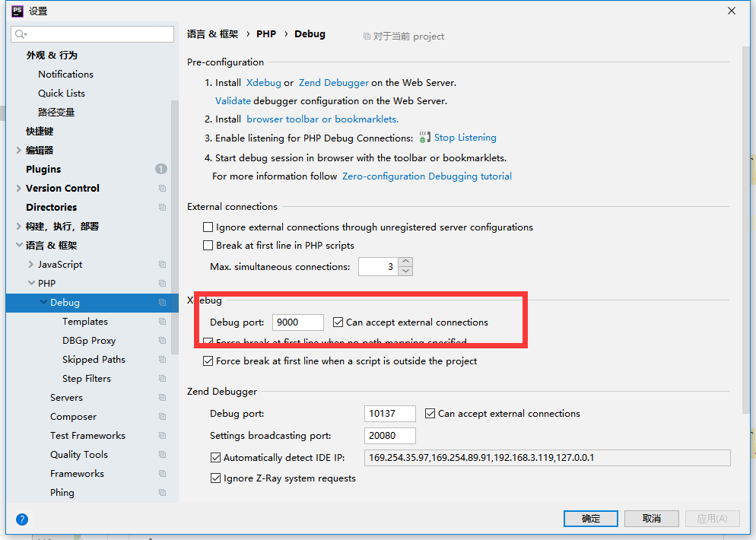
Task: Toggle Automatically detect IDE IP checkbox
Action: (215, 458)
